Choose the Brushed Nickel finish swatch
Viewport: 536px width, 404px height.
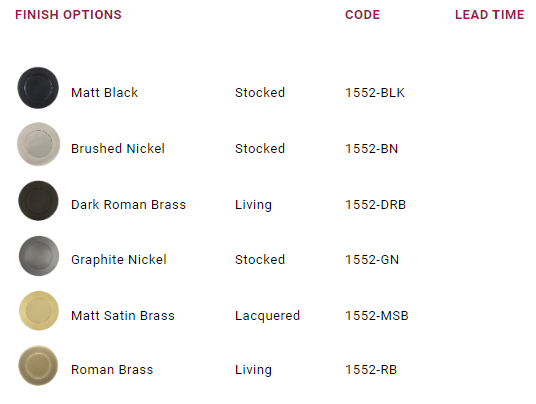38,144
